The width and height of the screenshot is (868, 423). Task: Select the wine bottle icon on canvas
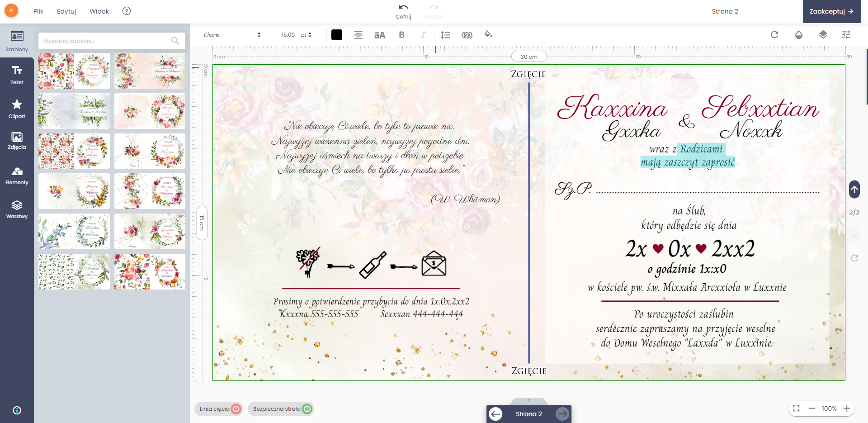[373, 265]
